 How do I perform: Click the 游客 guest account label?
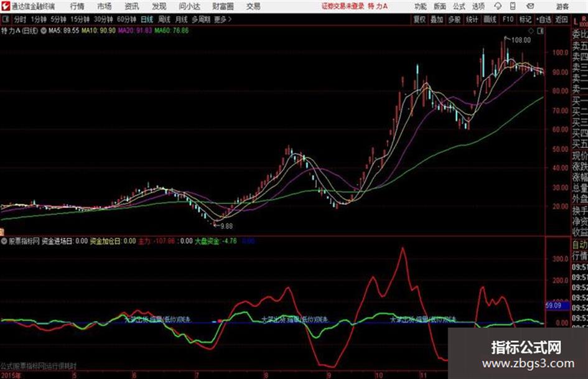[562, 6]
